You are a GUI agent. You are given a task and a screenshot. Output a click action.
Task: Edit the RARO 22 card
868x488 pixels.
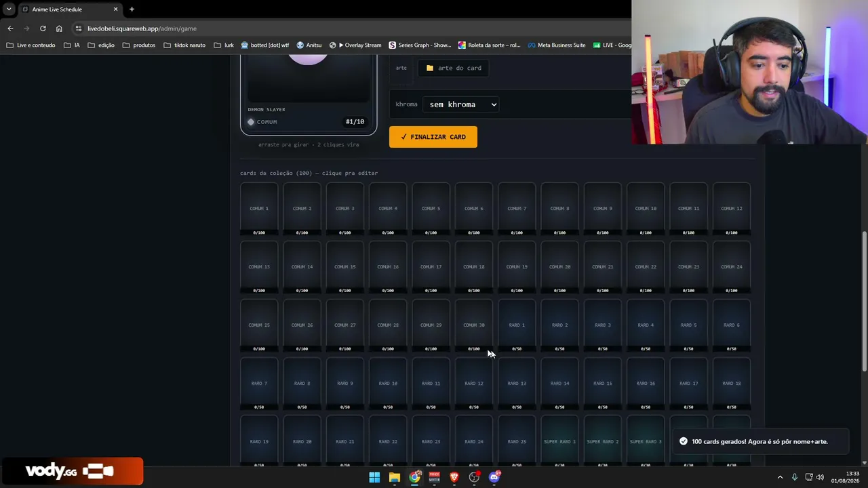click(x=388, y=441)
